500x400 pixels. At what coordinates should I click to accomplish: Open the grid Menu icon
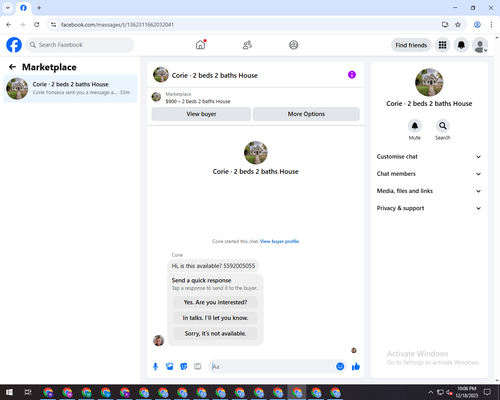coord(442,45)
